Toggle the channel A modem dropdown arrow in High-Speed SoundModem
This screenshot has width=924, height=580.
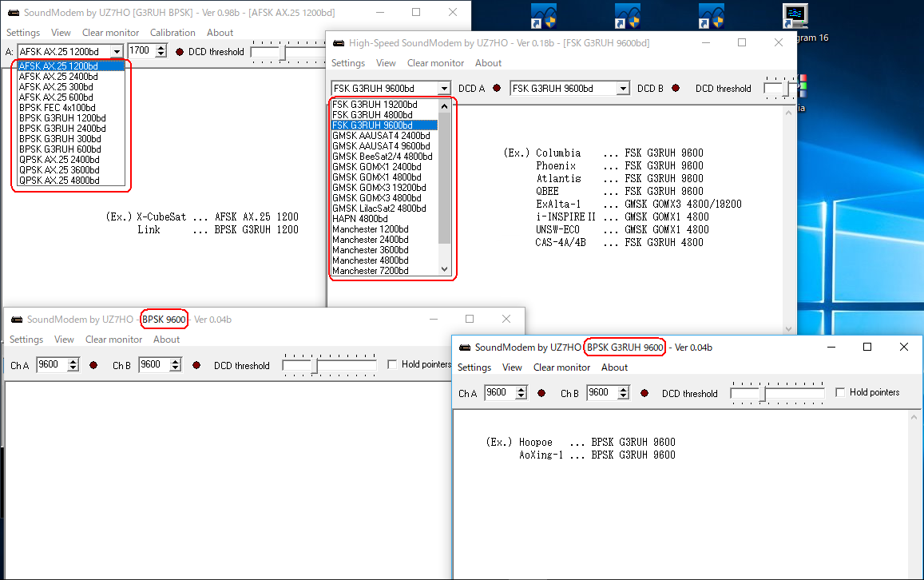point(444,89)
